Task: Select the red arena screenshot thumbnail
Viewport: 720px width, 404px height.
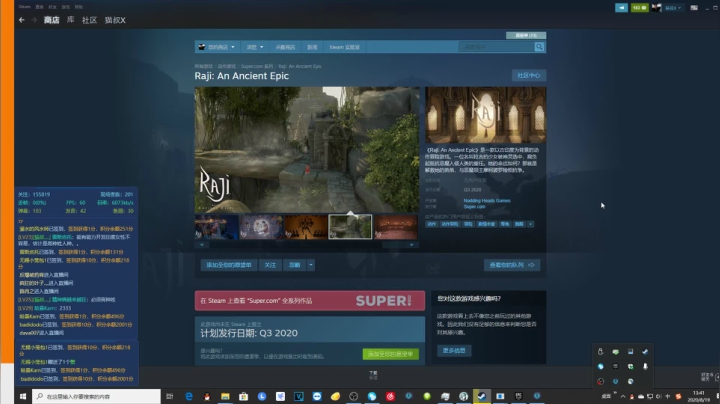Action: point(395,226)
